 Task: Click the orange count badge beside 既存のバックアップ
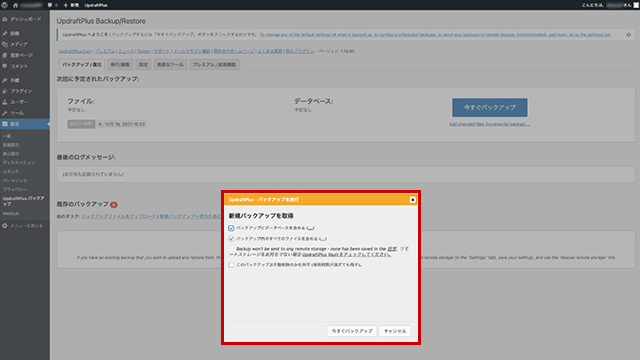114,204
